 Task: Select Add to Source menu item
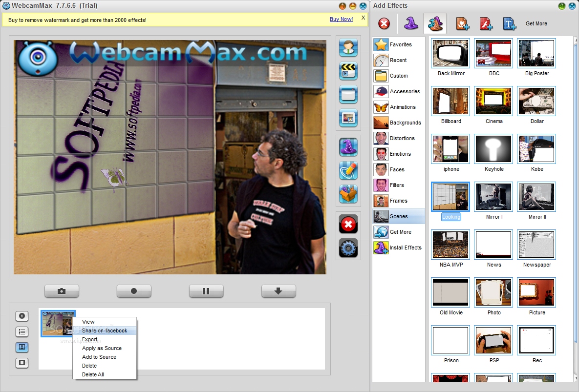coord(105,357)
